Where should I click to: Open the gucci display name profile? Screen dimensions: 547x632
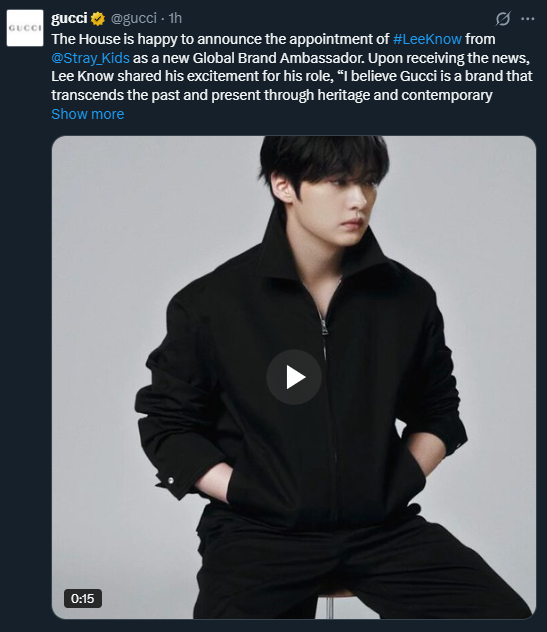coord(69,18)
